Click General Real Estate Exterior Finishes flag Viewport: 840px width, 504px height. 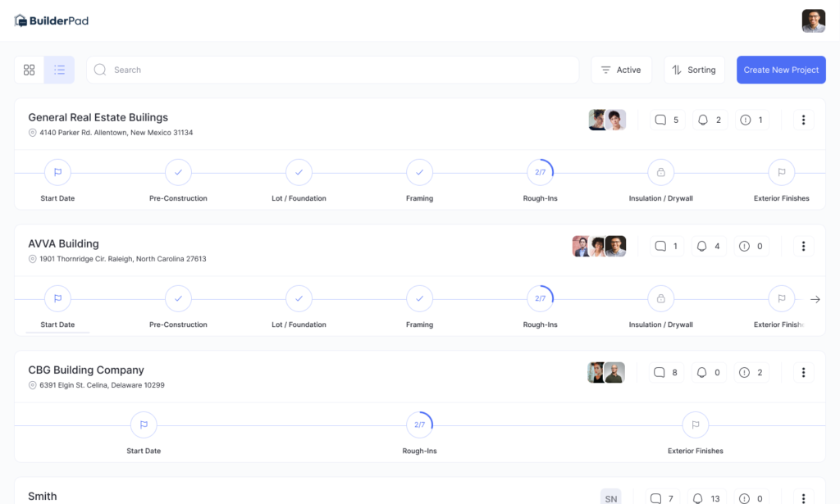782,172
